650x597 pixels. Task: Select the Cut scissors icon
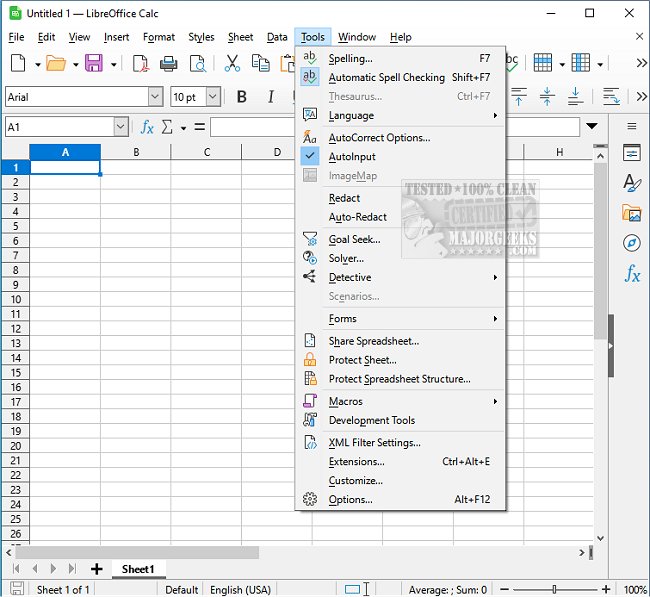click(232, 64)
